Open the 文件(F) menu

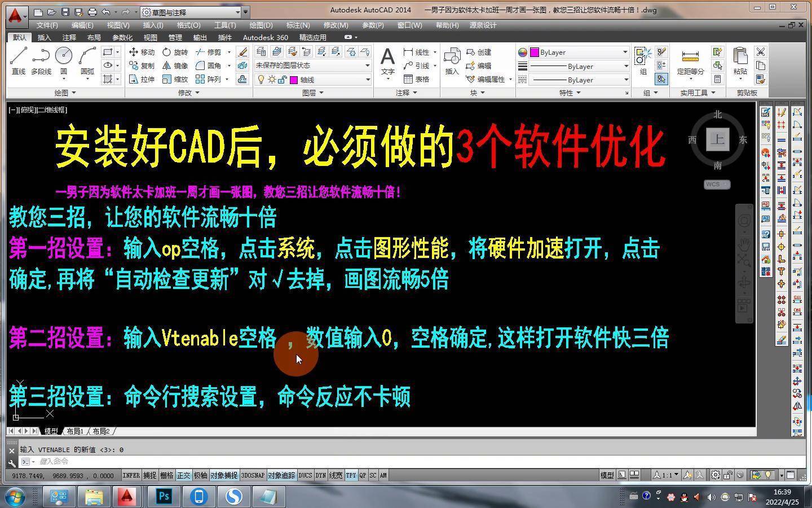click(x=47, y=25)
